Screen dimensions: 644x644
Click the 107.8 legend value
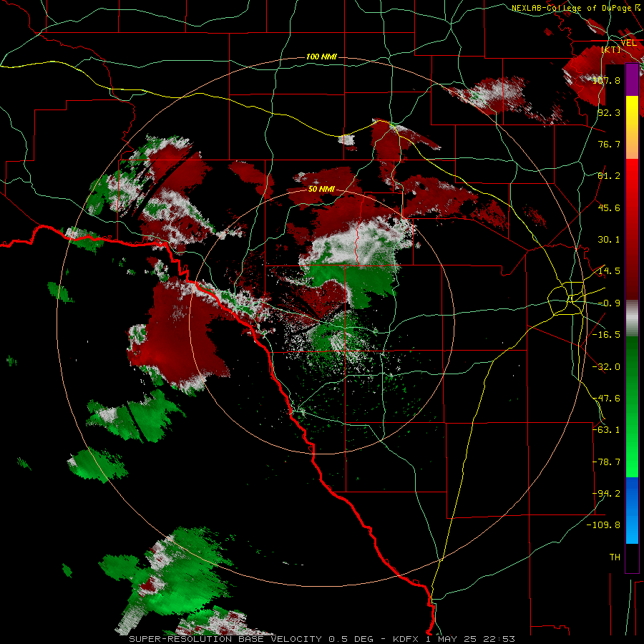pos(606,80)
